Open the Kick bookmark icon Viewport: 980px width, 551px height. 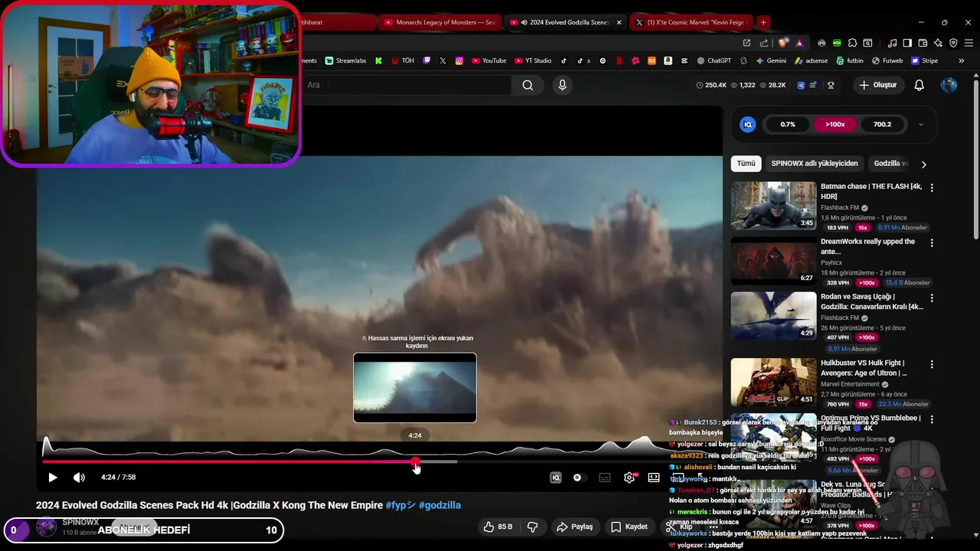point(378,60)
